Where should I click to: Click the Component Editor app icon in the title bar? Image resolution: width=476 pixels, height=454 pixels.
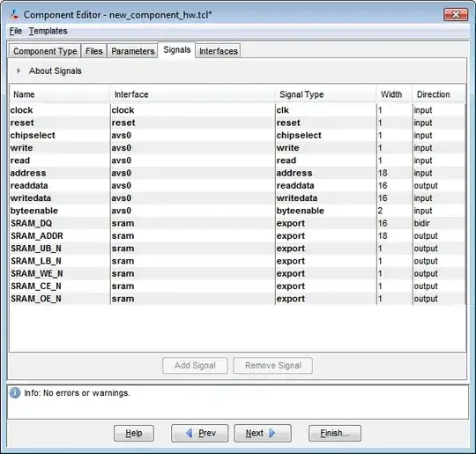(x=14, y=15)
